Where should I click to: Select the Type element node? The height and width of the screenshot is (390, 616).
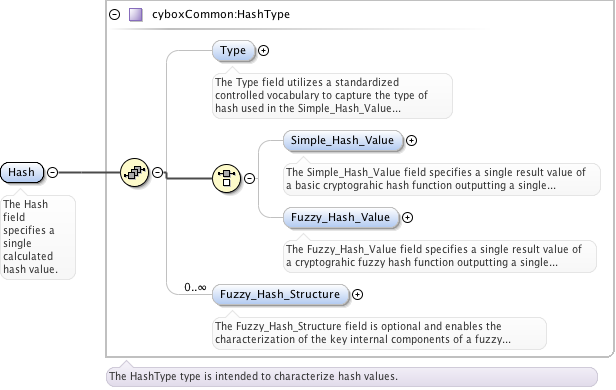pyautogui.click(x=233, y=51)
